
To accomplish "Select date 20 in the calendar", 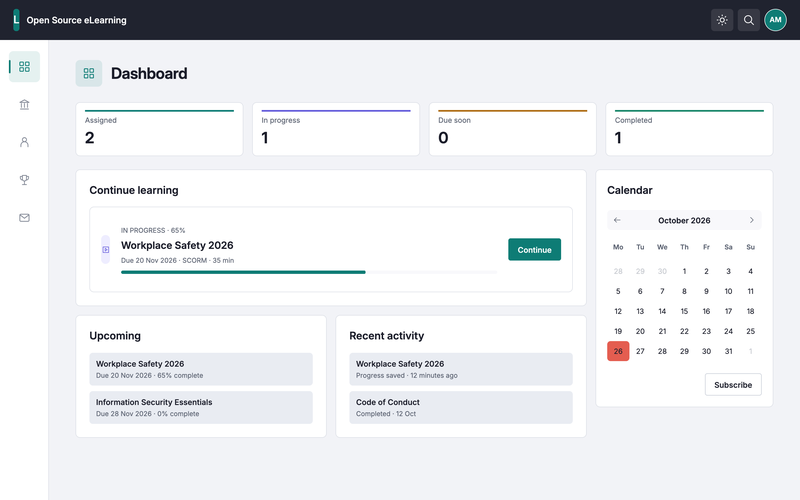I will pyautogui.click(x=640, y=331).
